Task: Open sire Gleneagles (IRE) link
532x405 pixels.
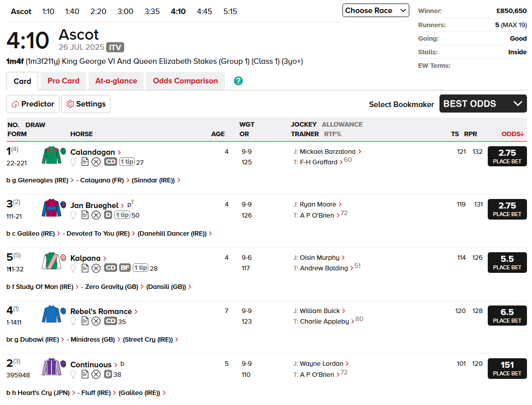Action: click(x=43, y=180)
